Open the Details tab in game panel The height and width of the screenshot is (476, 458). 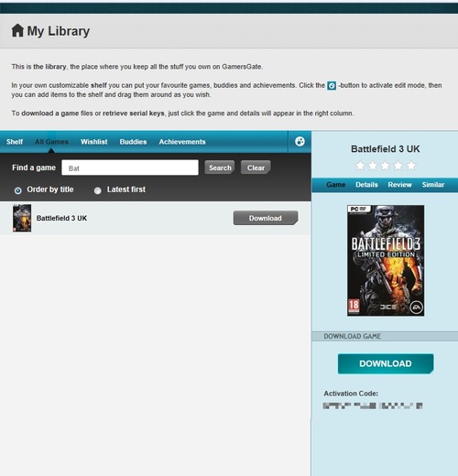pyautogui.click(x=366, y=185)
